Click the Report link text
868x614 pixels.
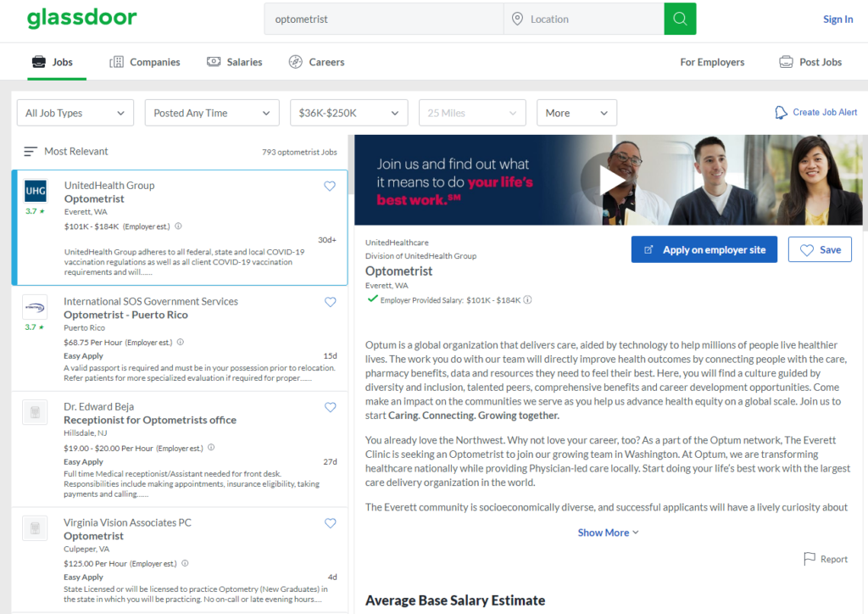(x=834, y=559)
